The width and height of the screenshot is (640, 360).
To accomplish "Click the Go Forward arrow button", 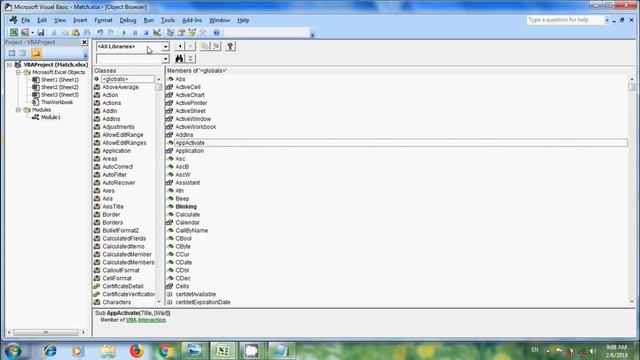I will (190, 46).
